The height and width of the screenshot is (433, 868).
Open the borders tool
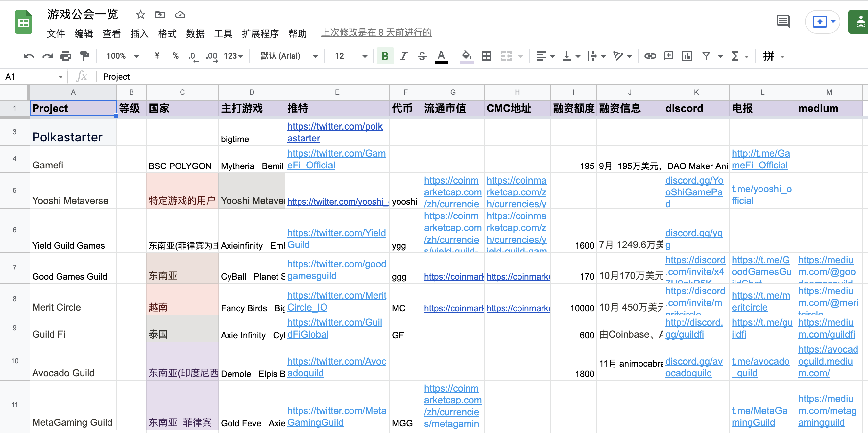[x=486, y=56]
